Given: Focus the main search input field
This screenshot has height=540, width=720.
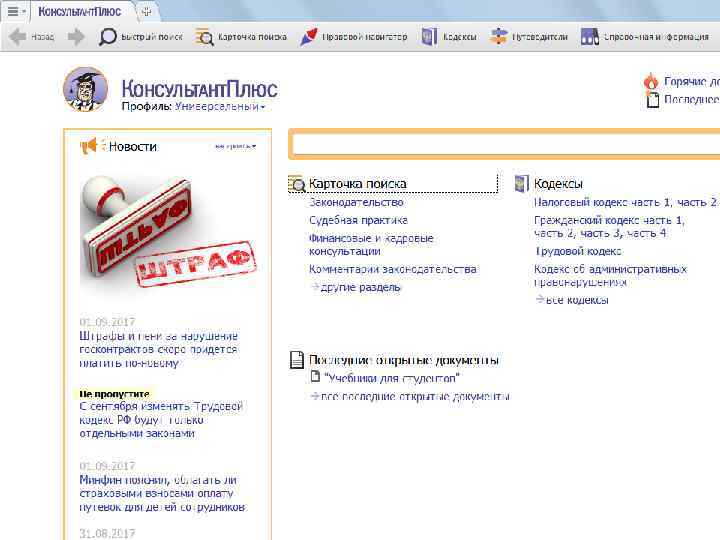Looking at the screenshot, I should pyautogui.click(x=505, y=145).
